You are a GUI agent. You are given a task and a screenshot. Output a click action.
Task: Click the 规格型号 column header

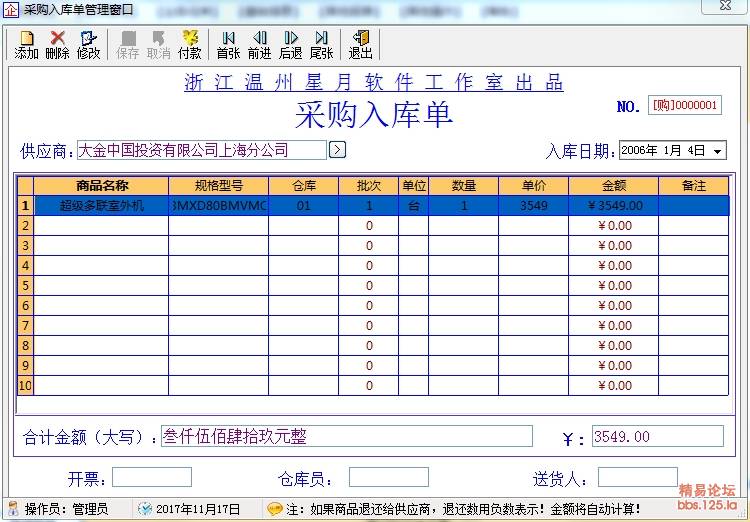[219, 186]
